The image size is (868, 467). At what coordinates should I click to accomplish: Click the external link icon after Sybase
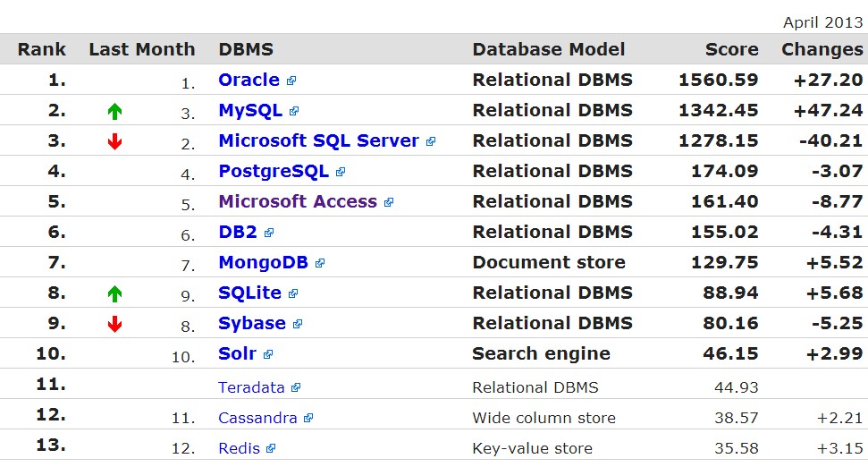(x=298, y=325)
